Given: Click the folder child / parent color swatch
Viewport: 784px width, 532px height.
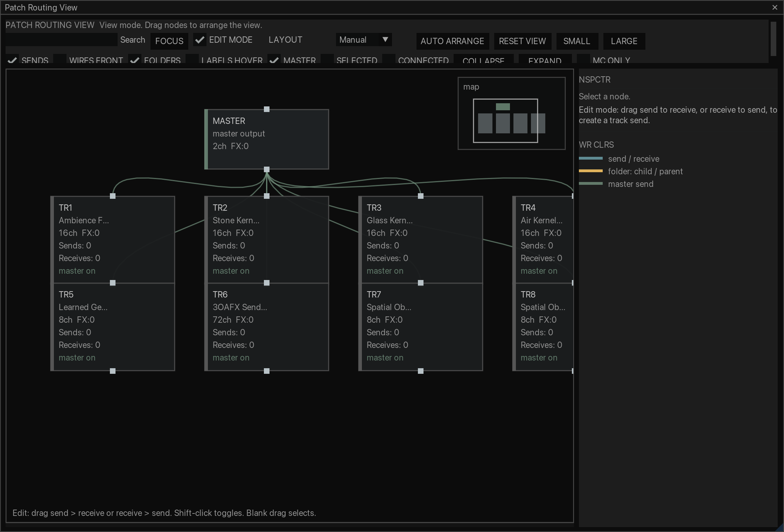Looking at the screenshot, I should pos(591,171).
